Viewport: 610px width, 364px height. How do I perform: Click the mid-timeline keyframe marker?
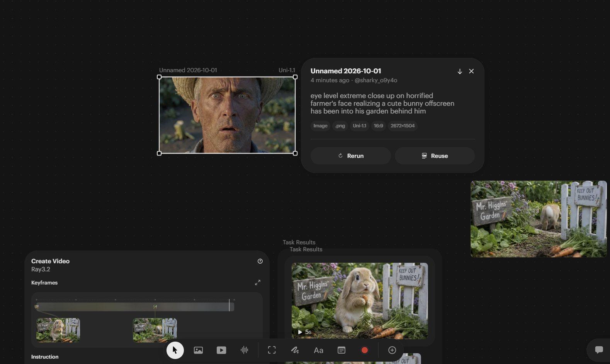tap(155, 307)
